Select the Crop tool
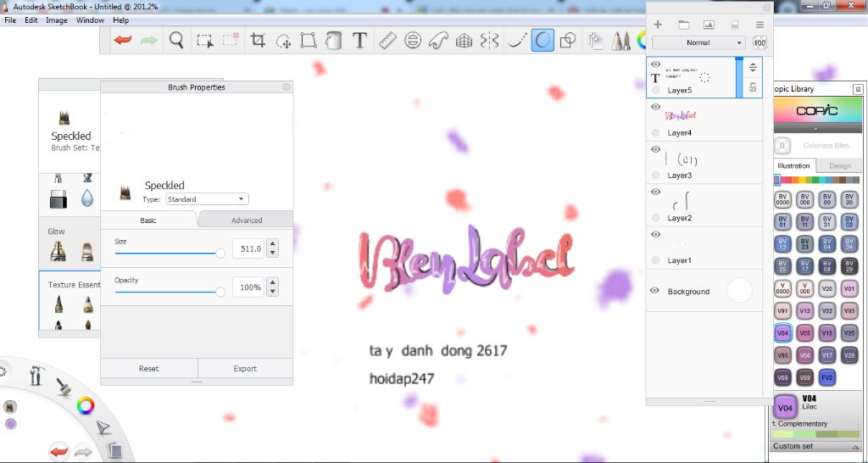This screenshot has width=868, height=463. click(x=258, y=40)
